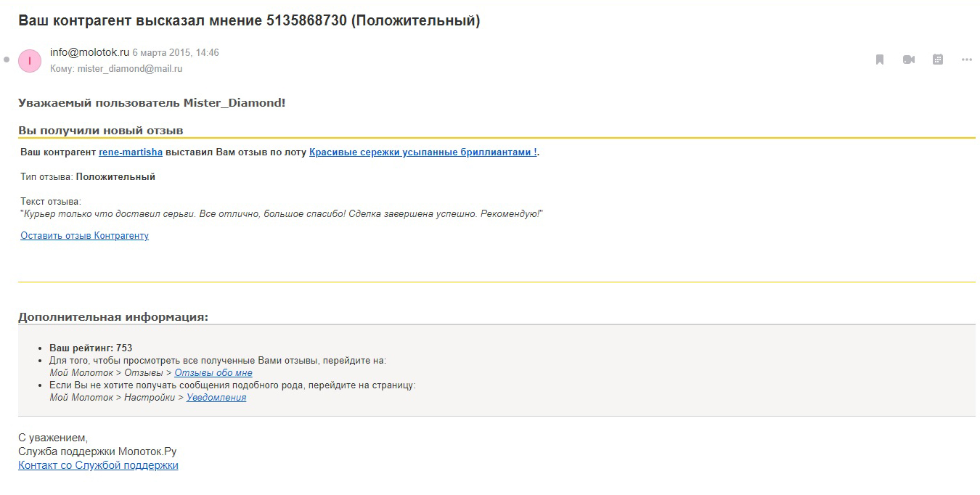Start a video call from the camera icon
Viewport: 980px width, 495px height.
pyautogui.click(x=909, y=60)
